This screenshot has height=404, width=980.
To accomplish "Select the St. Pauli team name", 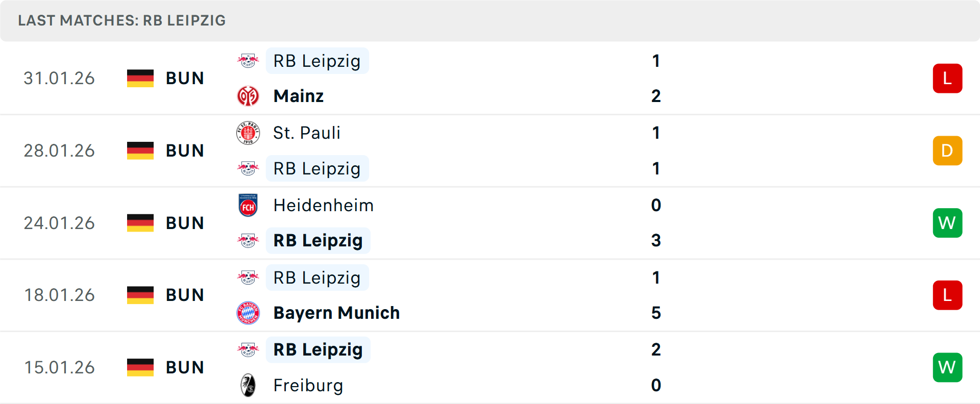I will 307,133.
